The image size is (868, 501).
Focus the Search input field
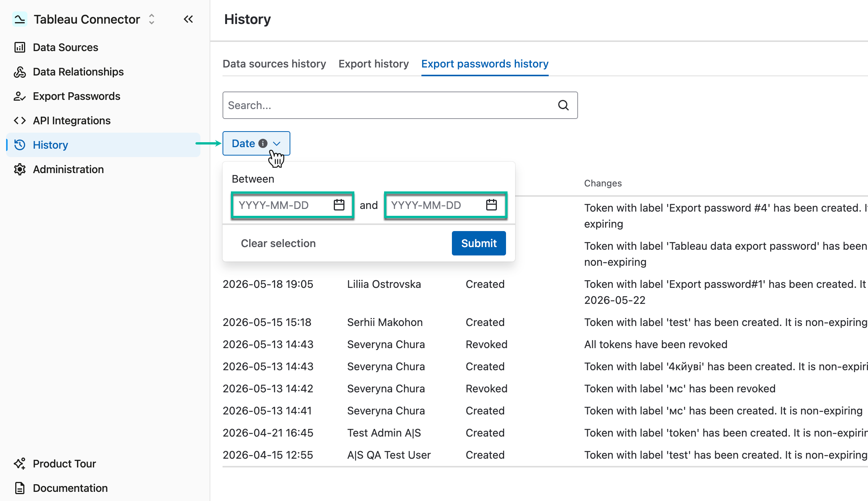pos(400,105)
